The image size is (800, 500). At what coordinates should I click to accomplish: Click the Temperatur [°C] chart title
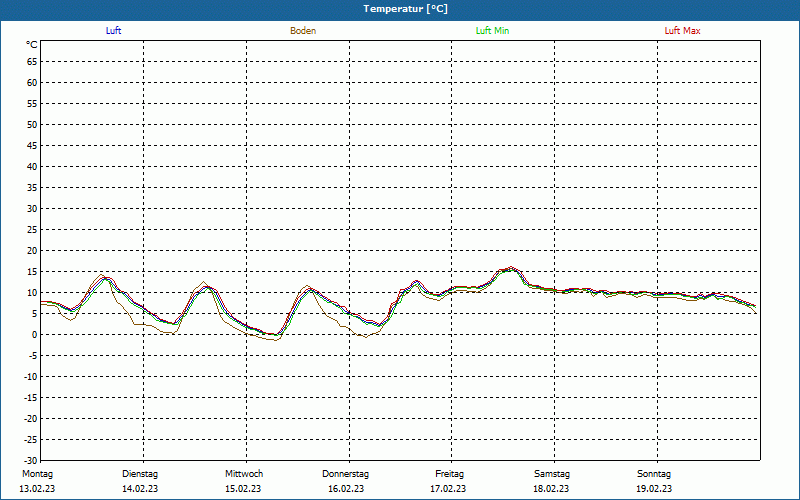[406, 9]
